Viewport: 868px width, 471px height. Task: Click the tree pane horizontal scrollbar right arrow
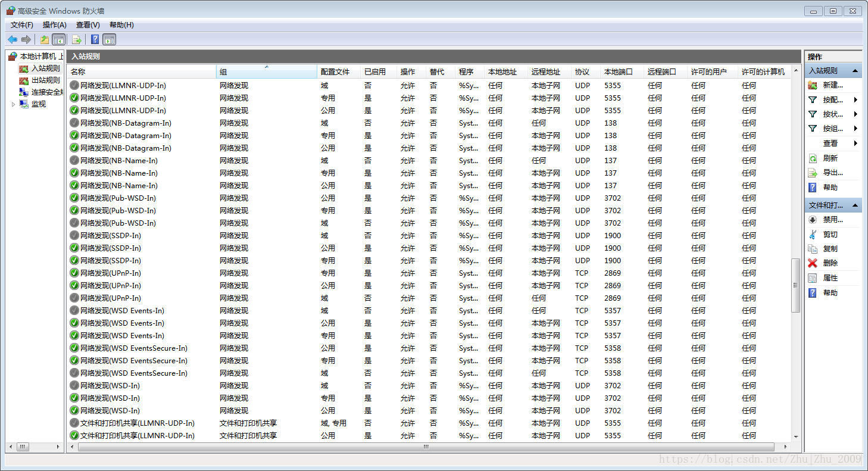click(x=58, y=447)
